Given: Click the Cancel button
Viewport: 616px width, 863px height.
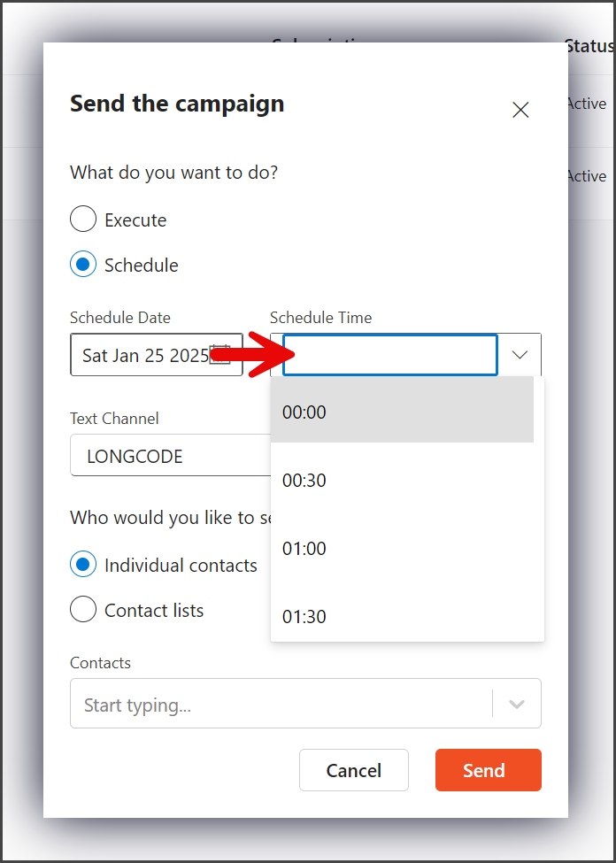Looking at the screenshot, I should point(354,769).
